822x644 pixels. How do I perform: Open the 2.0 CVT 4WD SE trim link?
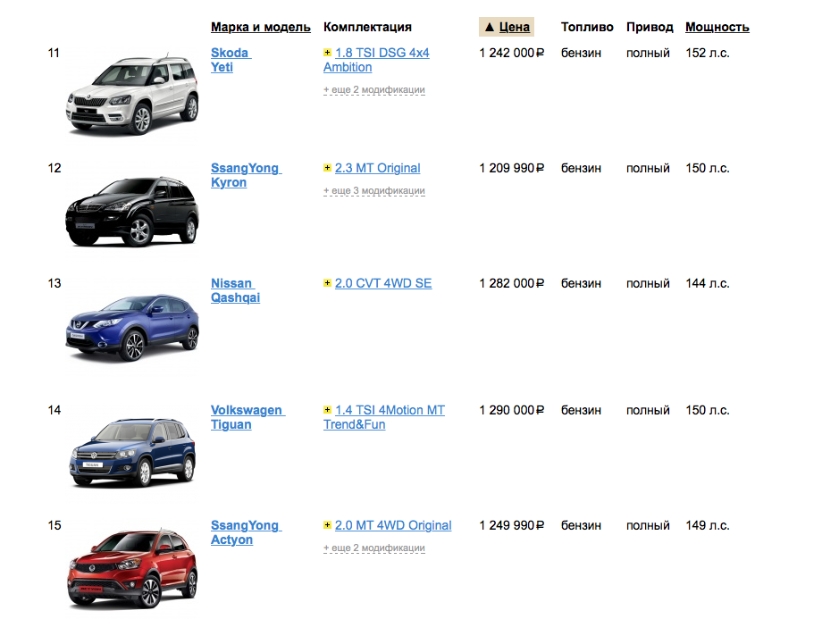click(382, 284)
